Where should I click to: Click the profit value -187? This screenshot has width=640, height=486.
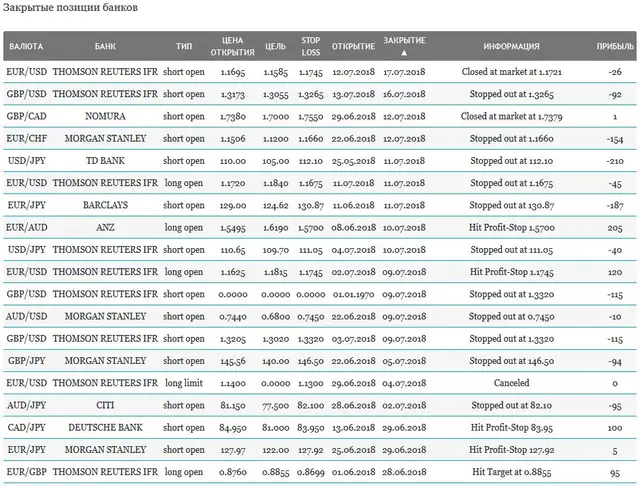615,205
